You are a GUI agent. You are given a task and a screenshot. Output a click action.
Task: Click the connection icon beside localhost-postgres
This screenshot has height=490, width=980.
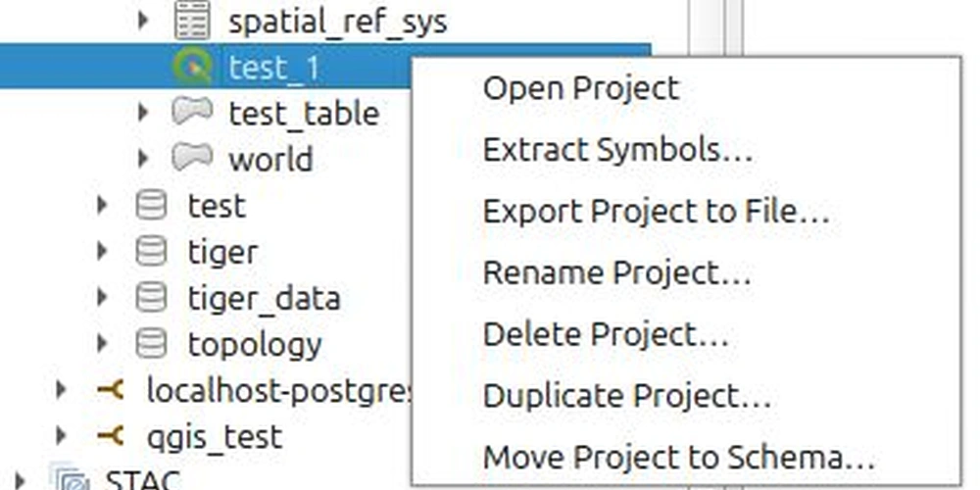pos(111,390)
